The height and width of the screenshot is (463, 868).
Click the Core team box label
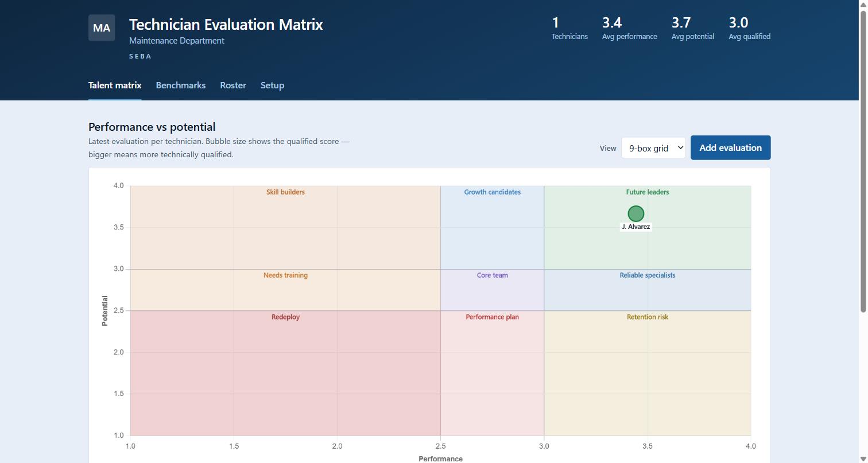coord(493,275)
